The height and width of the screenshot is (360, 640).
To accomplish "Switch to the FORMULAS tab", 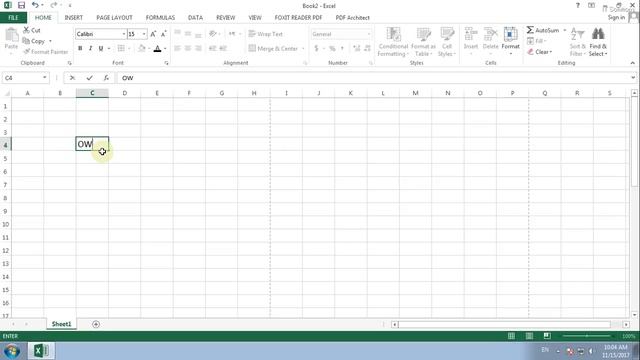I will [160, 18].
